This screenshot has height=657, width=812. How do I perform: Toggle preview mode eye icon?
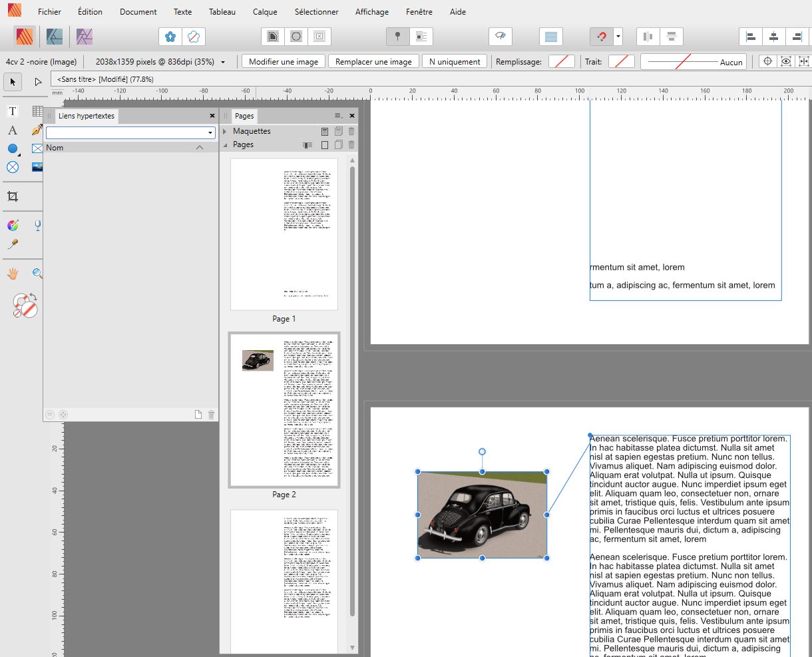click(x=501, y=37)
